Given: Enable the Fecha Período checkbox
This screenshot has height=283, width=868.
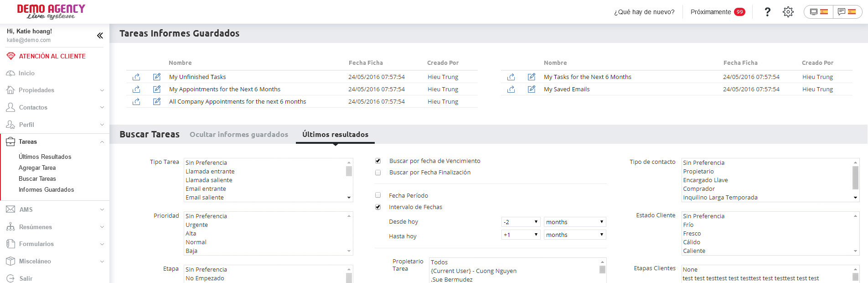Looking at the screenshot, I should click(x=378, y=195).
